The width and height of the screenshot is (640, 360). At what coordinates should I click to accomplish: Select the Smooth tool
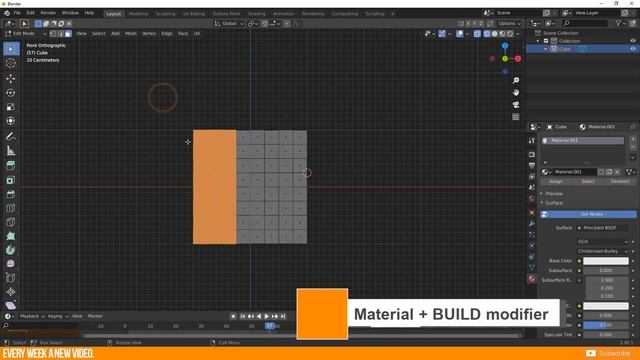pyautogui.click(x=11, y=264)
